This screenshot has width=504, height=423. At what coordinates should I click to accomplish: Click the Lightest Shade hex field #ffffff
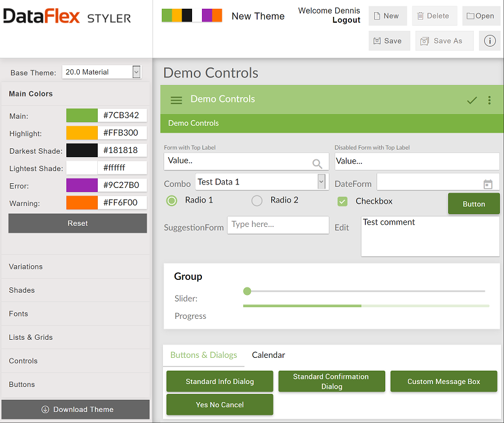coord(122,168)
